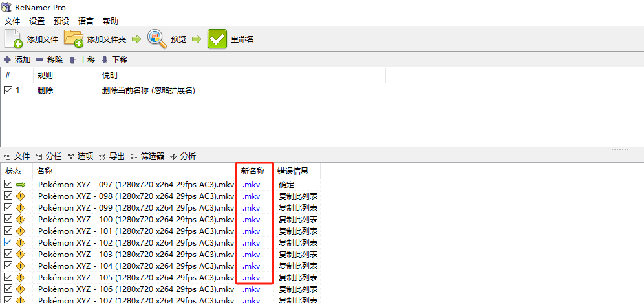This screenshot has height=303, width=644.
Task: Open 文件 dropdown in files toolbar
Action: pos(17,156)
